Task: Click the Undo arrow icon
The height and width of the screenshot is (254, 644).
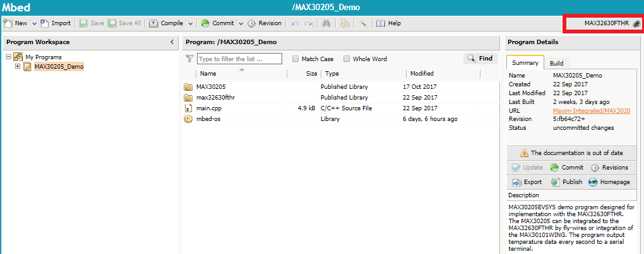Action: click(x=295, y=23)
